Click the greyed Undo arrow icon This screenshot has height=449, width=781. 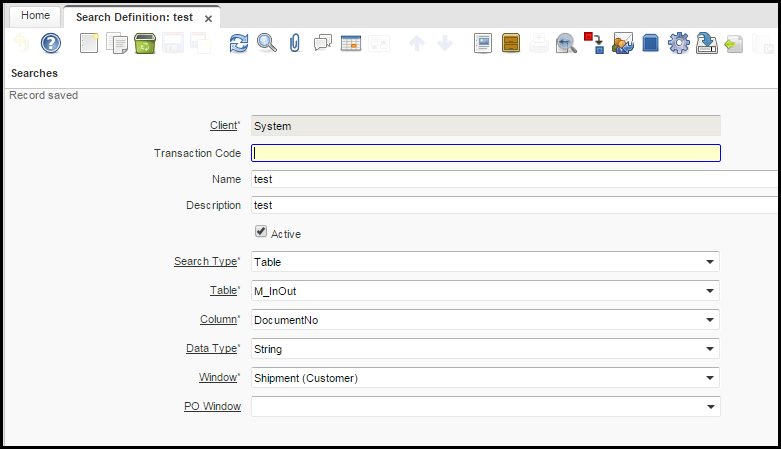coord(21,43)
